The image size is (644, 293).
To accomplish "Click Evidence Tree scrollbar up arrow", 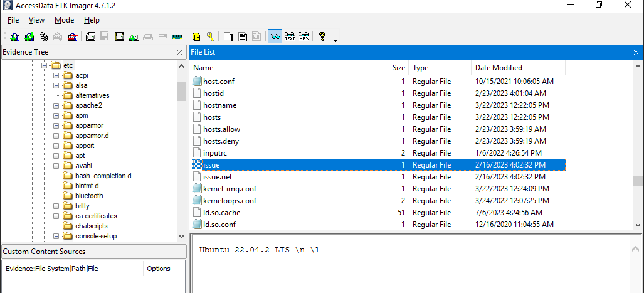I will click(181, 65).
